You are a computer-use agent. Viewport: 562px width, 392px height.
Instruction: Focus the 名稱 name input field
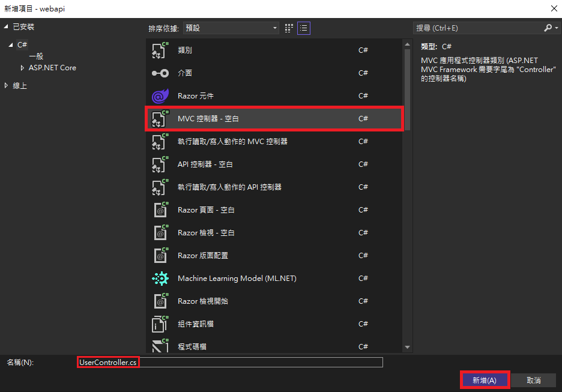click(x=230, y=362)
